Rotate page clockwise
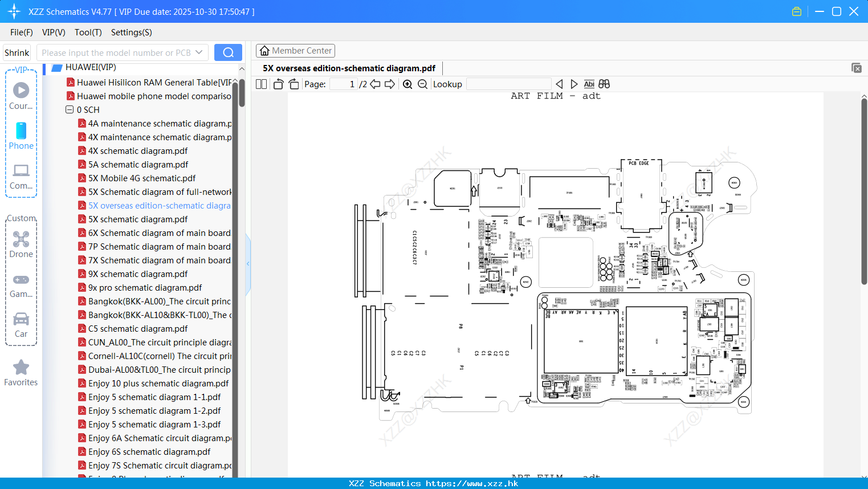The width and height of the screenshot is (868, 489). pyautogui.click(x=294, y=84)
